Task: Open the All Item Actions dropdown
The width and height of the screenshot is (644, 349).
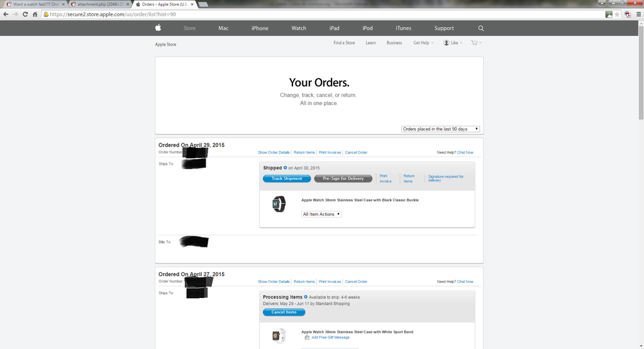Action: [x=321, y=214]
